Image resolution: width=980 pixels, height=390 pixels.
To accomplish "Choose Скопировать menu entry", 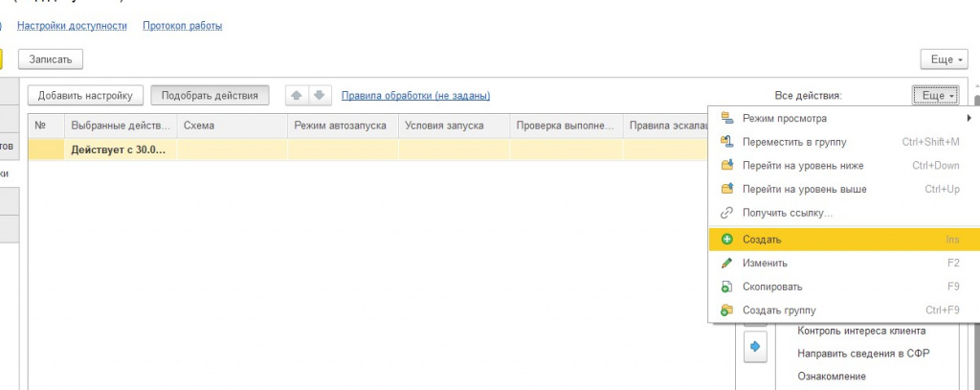I will (x=844, y=287).
